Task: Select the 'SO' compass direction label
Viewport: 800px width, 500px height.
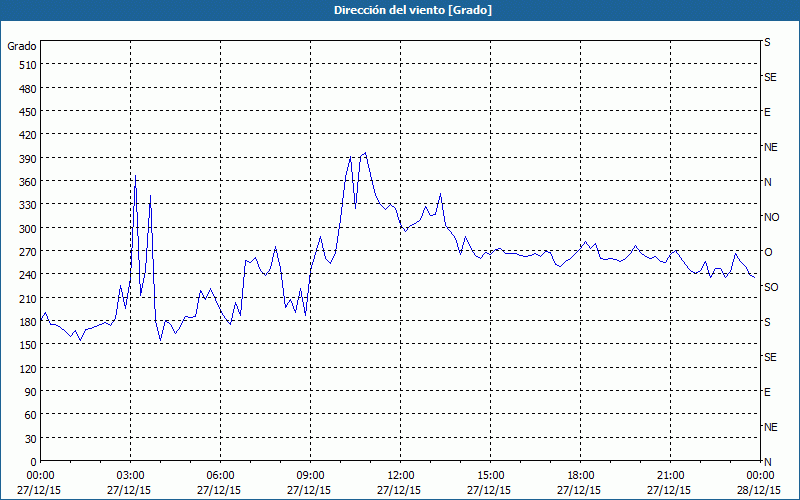Action: click(771, 288)
